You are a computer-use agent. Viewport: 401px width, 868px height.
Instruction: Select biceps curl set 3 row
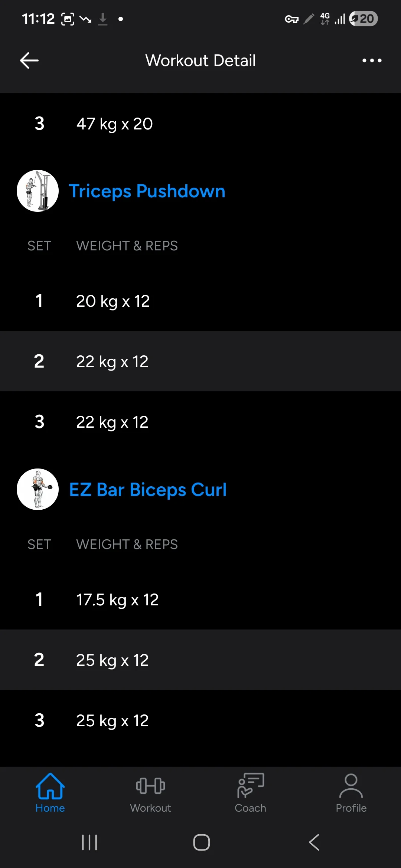pos(200,720)
